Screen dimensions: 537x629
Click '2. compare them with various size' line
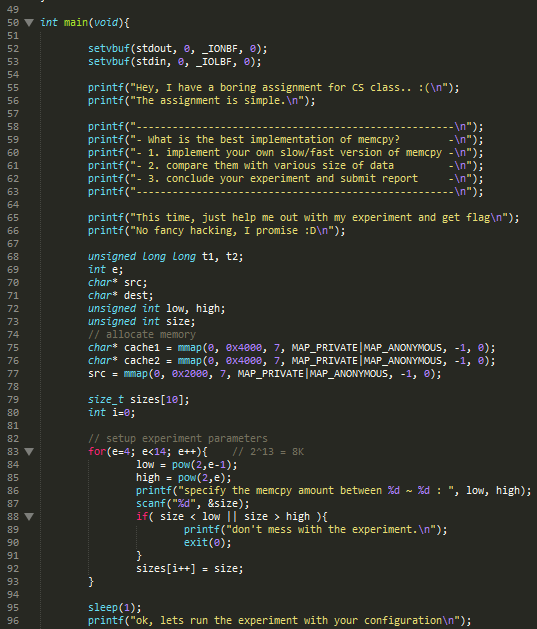271,166
